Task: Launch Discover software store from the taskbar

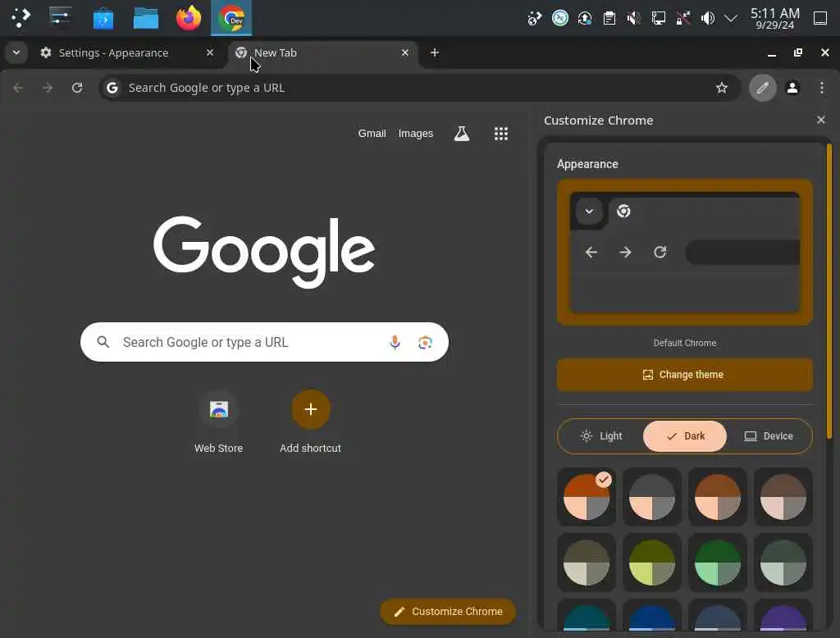Action: coord(103,18)
